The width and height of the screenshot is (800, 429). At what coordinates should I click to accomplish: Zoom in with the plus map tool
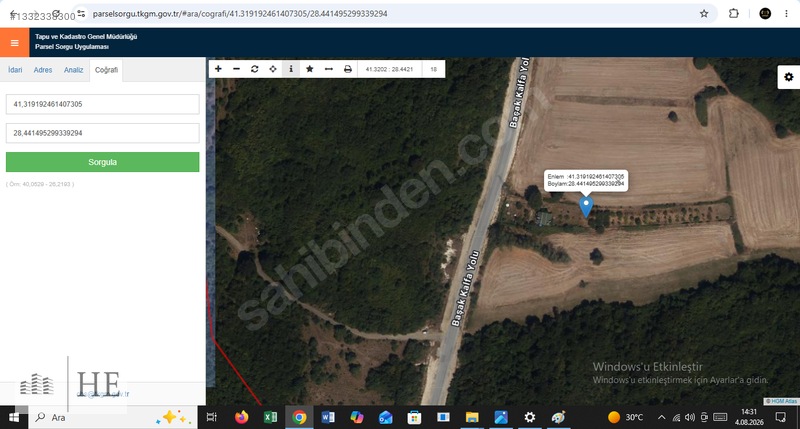218,69
